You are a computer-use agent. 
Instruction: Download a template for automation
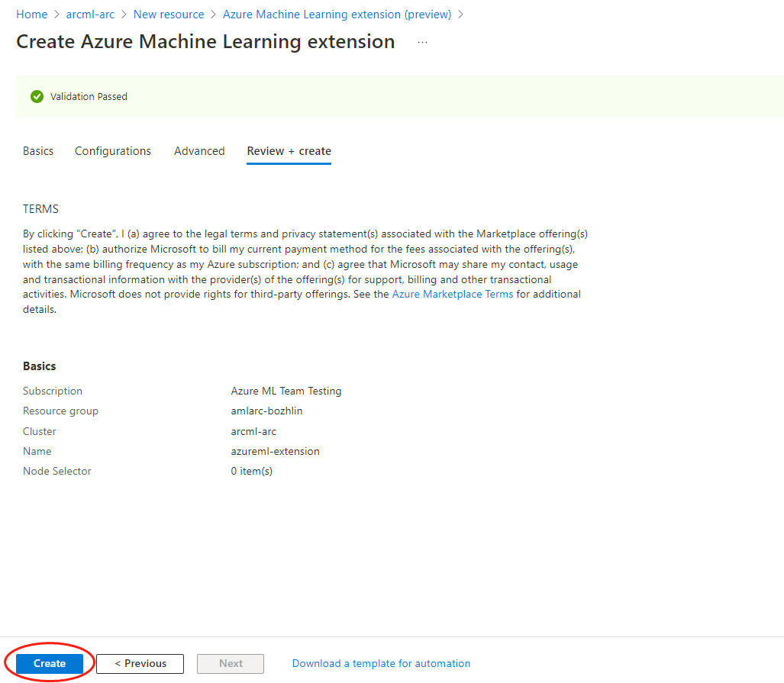click(381, 663)
